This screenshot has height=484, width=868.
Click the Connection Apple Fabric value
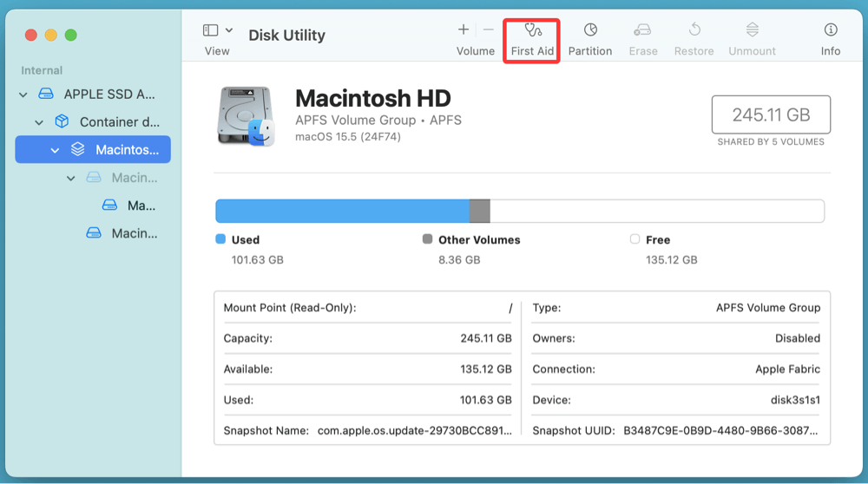pos(788,370)
